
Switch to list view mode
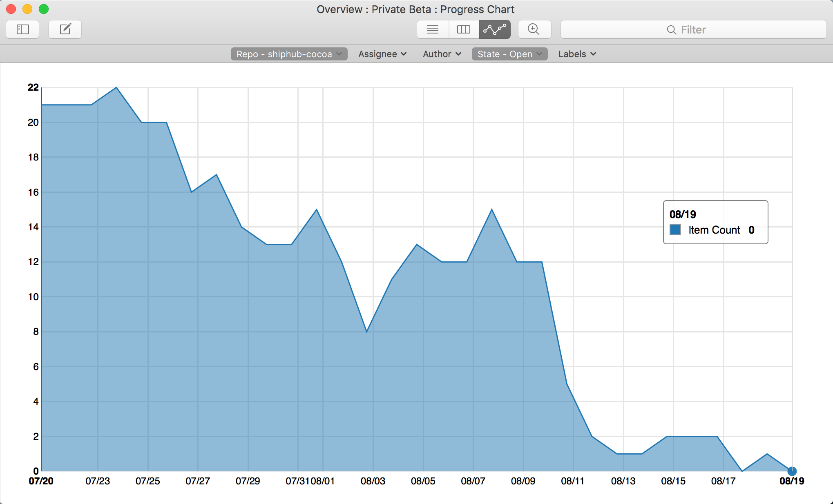433,29
